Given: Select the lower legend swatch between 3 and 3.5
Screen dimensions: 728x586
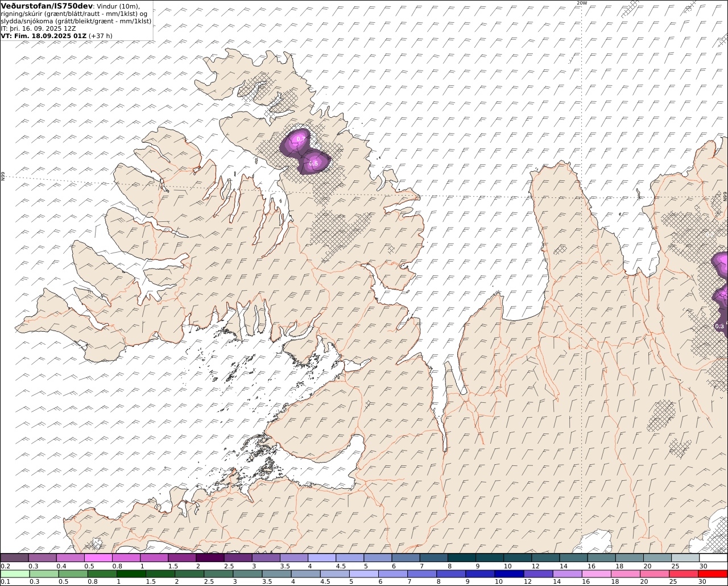Looking at the screenshot, I should [x=247, y=573].
